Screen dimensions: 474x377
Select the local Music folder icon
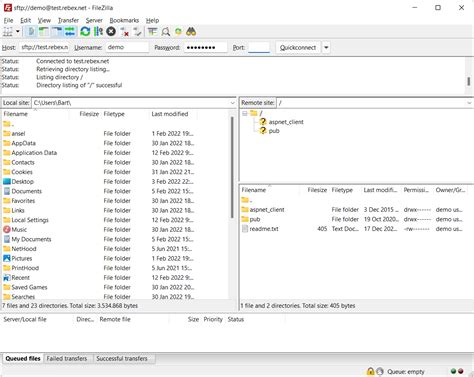pyautogui.click(x=7, y=230)
